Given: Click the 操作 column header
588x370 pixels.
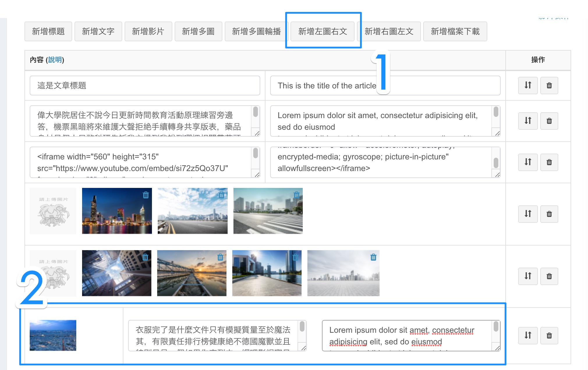Looking at the screenshot, I should [x=538, y=60].
